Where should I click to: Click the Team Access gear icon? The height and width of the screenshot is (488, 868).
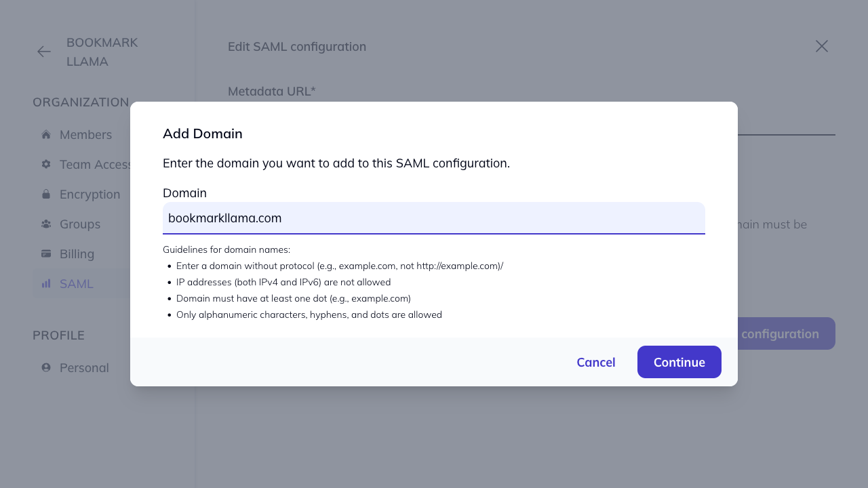45,164
